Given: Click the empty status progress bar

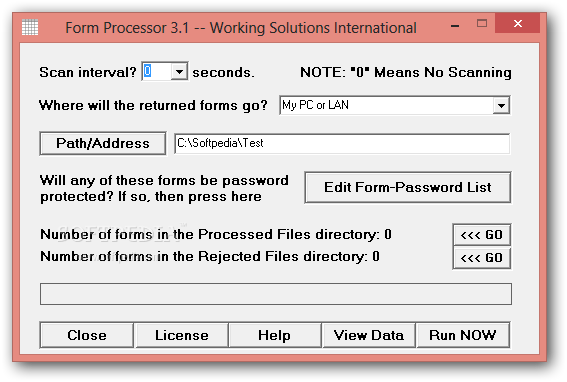Looking at the screenshot, I should [x=276, y=294].
